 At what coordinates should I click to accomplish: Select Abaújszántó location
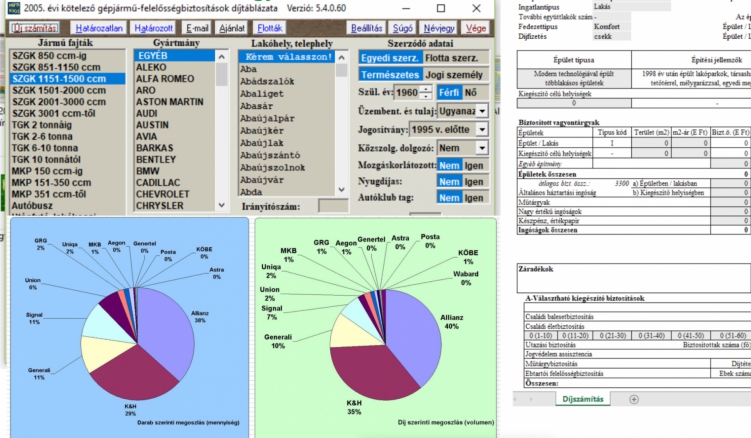tap(286, 155)
